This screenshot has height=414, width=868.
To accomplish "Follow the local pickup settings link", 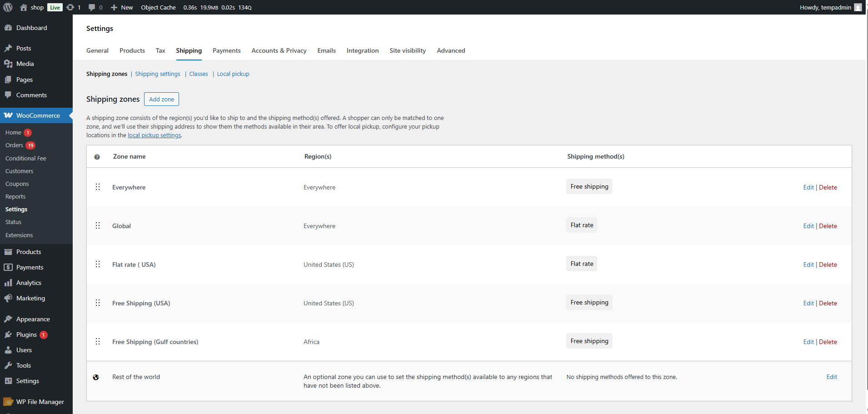I will coord(154,135).
